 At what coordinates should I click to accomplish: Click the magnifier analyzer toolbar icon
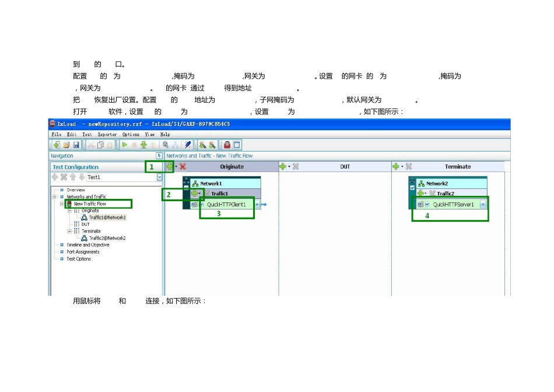[166, 145]
